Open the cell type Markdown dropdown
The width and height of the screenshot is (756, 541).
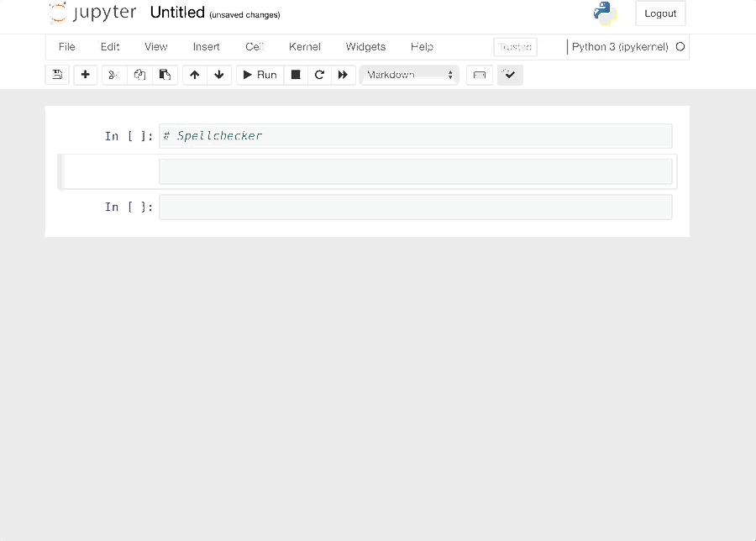tap(409, 75)
